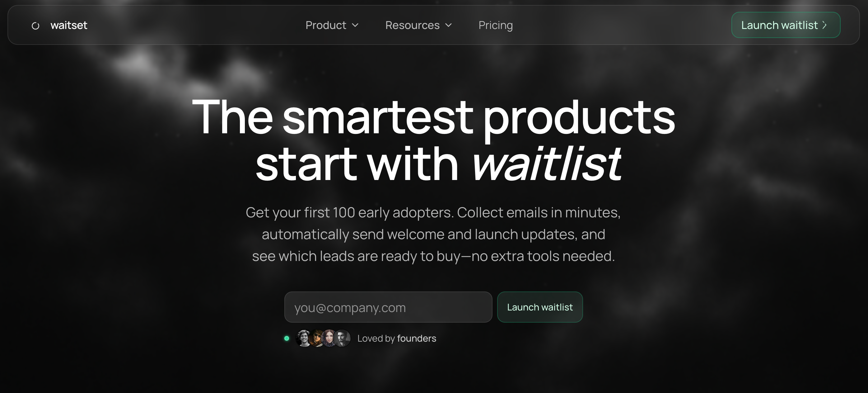
Task: Expand the chevron next to Product
Action: [x=355, y=25]
